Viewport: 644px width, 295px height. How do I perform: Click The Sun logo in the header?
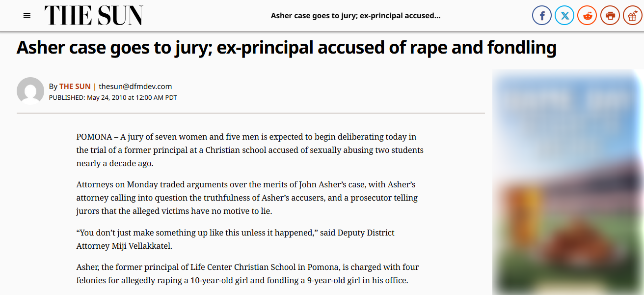[94, 16]
